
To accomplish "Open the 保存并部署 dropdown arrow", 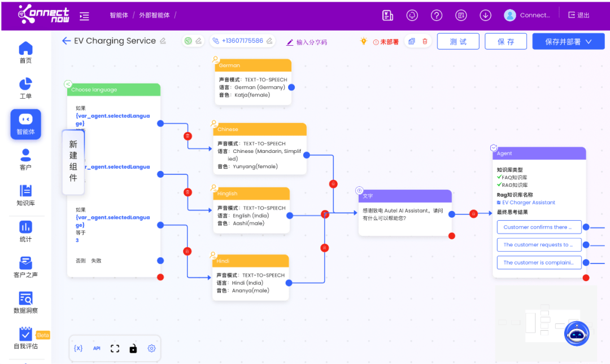I will pos(589,42).
